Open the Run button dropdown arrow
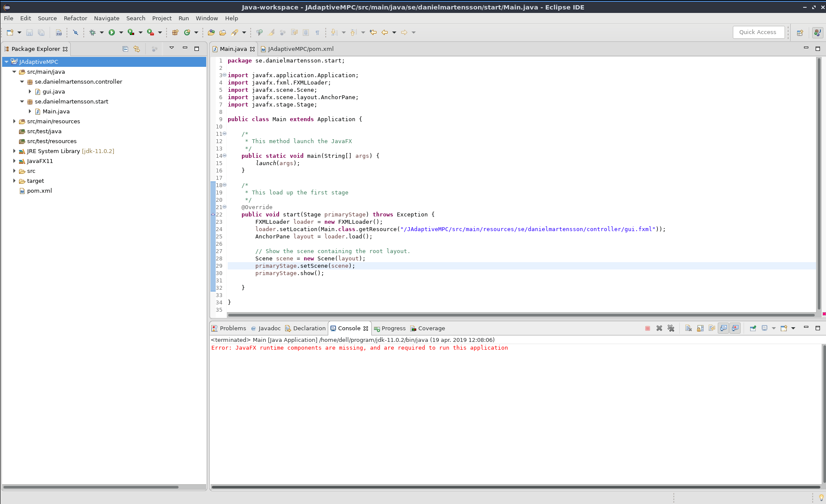 (121, 32)
